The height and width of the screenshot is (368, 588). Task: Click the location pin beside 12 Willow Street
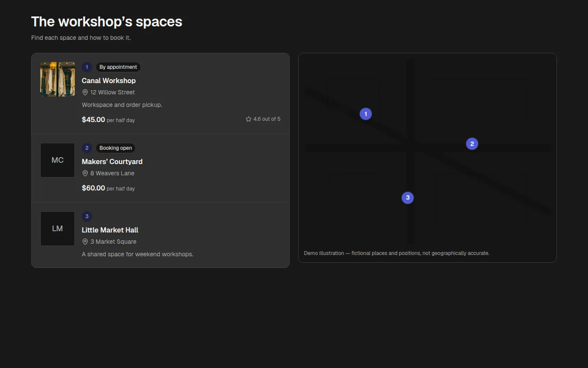pyautogui.click(x=85, y=92)
